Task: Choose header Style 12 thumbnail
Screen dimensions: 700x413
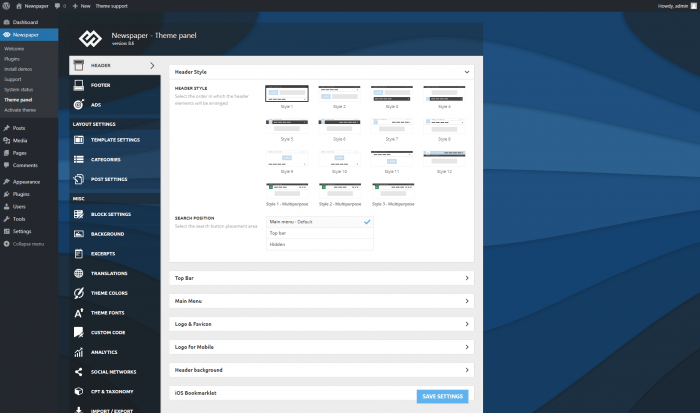Action: tap(444, 159)
